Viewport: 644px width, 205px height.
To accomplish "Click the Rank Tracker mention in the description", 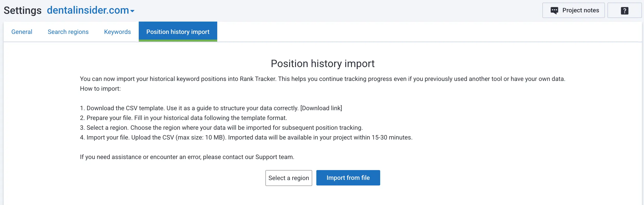I will click(x=257, y=79).
